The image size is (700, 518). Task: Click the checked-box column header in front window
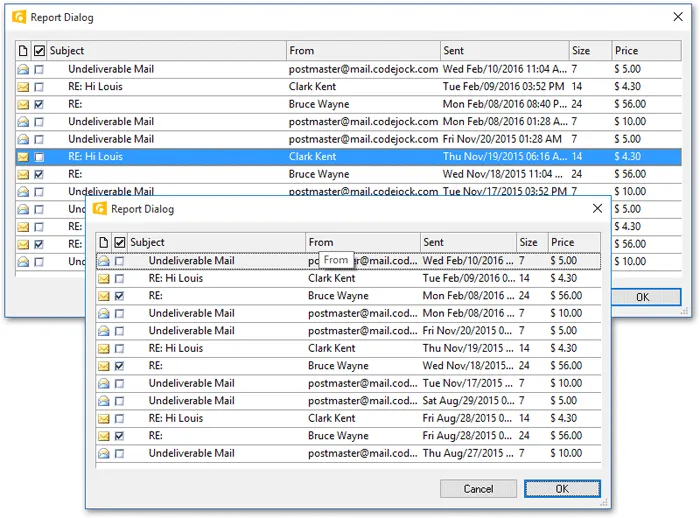(120, 242)
